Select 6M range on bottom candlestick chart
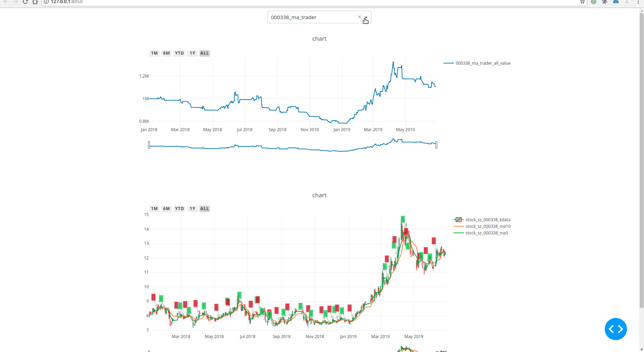644x352 pixels. 166,209
